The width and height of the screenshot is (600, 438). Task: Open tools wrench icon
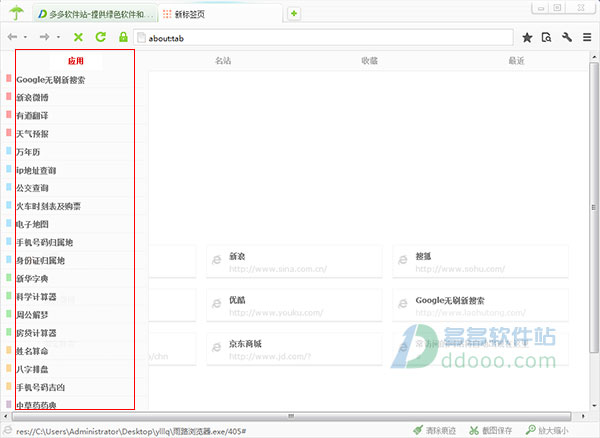[567, 37]
